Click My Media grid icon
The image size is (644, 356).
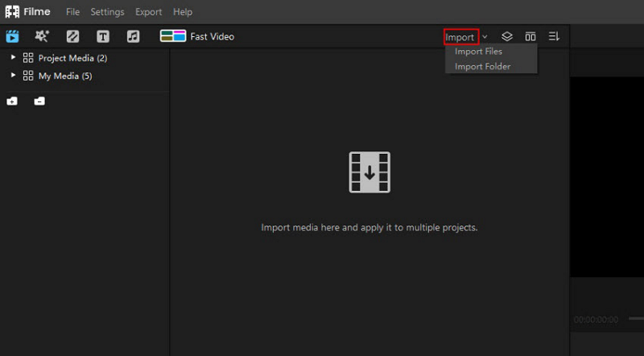[28, 76]
